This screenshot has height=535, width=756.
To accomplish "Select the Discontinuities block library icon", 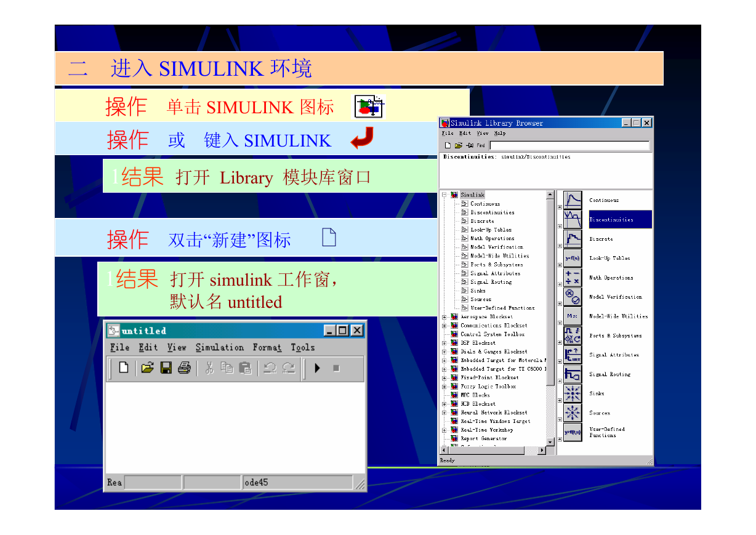I will click(x=573, y=219).
